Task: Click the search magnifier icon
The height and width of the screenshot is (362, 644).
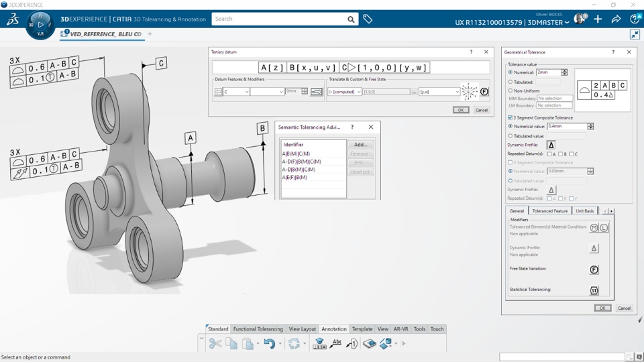Action: 351,19
